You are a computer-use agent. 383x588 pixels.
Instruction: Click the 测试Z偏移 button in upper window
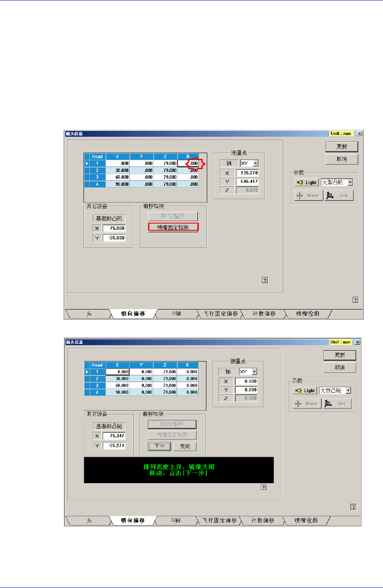(172, 216)
